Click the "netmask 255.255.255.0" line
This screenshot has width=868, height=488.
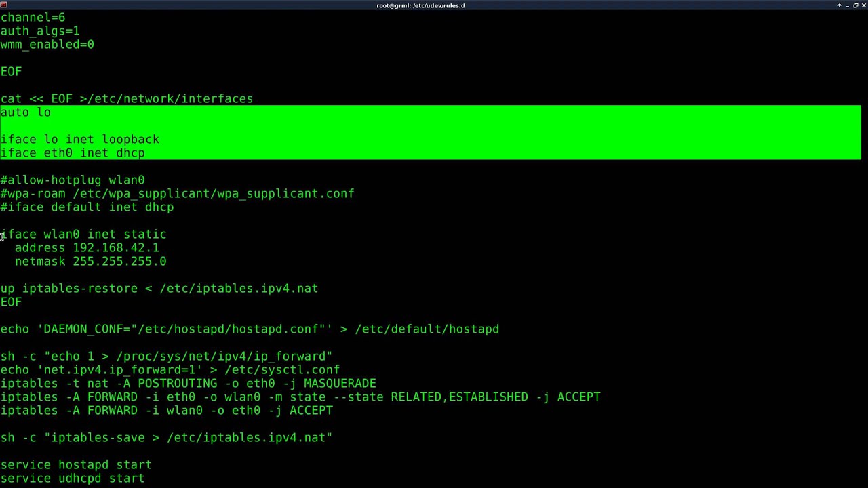(x=90, y=262)
